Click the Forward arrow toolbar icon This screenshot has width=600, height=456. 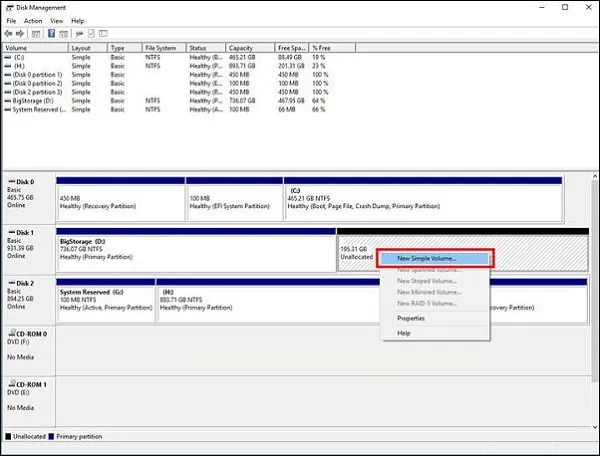(x=21, y=34)
